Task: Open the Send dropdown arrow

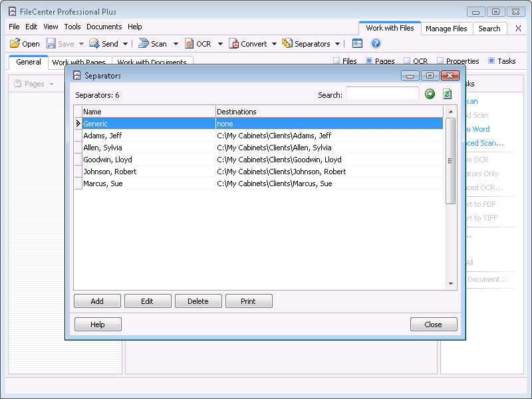Action: point(126,44)
